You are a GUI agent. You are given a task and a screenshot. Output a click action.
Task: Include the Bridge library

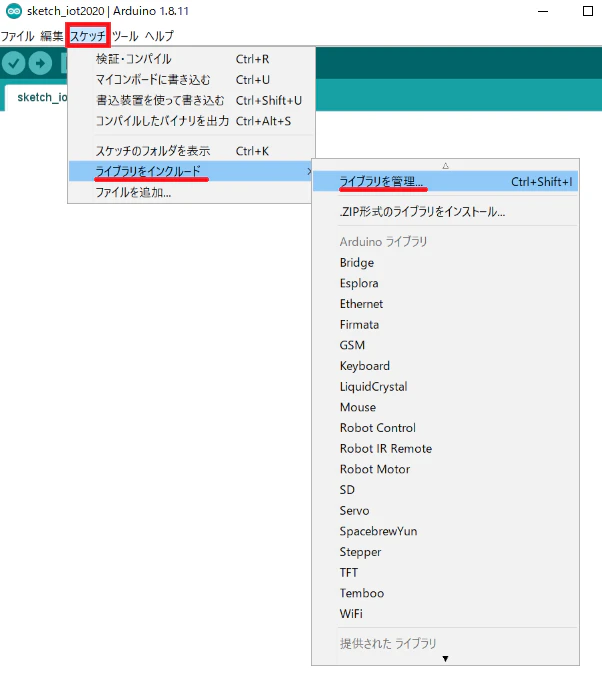click(x=445, y=262)
